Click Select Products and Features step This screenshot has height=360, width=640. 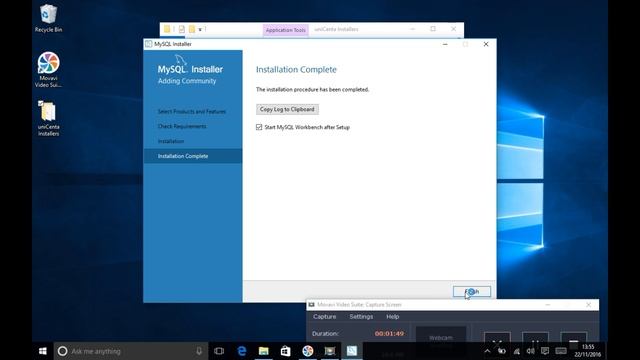point(191,111)
